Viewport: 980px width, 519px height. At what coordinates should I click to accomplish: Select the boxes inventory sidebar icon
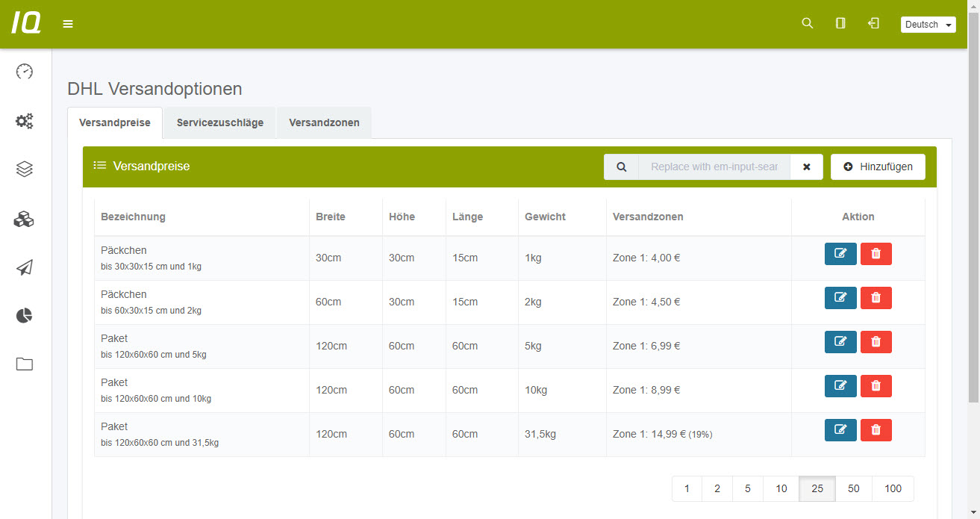point(25,219)
